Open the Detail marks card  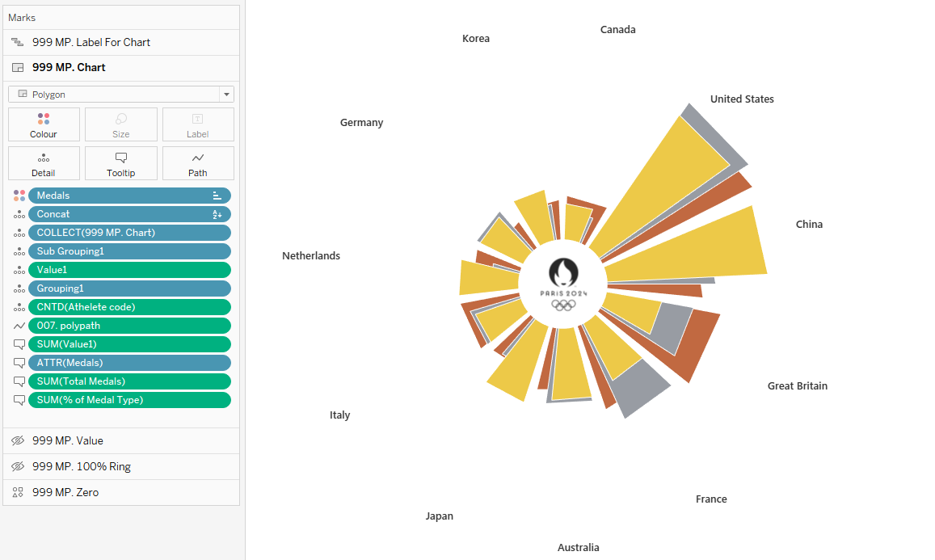tap(44, 163)
